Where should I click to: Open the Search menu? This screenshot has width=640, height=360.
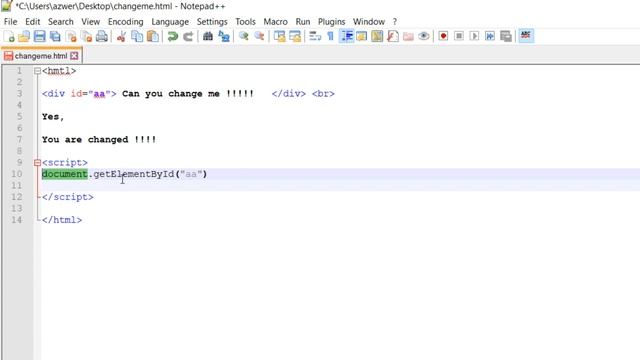point(61,22)
